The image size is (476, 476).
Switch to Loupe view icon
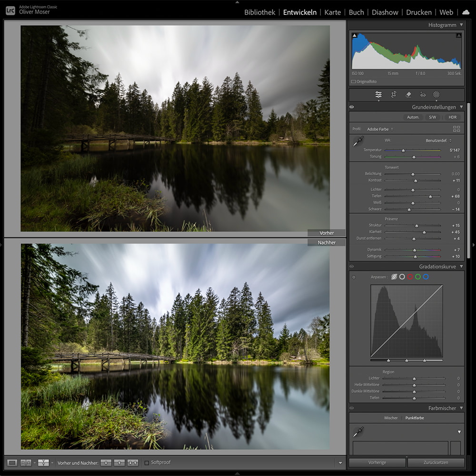tap(12, 463)
